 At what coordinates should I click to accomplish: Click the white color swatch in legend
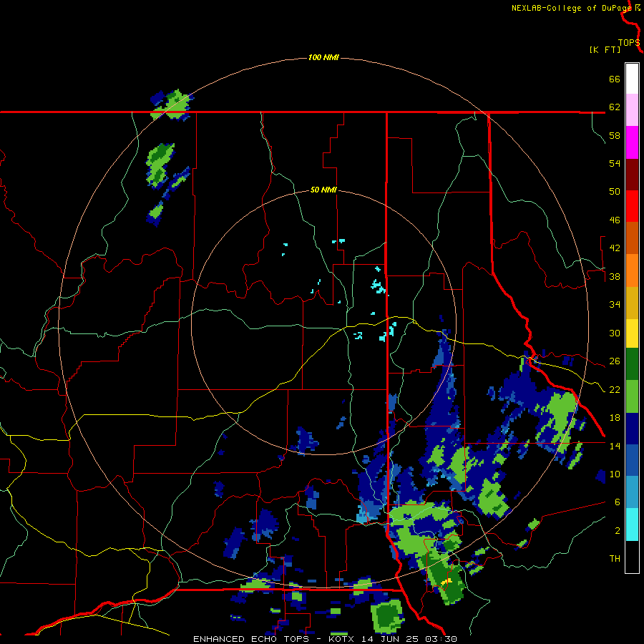632,79
